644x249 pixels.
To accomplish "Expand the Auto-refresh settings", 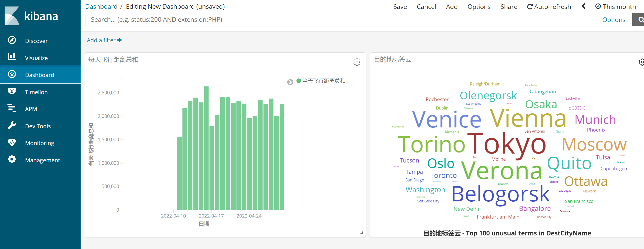I will coord(549,7).
